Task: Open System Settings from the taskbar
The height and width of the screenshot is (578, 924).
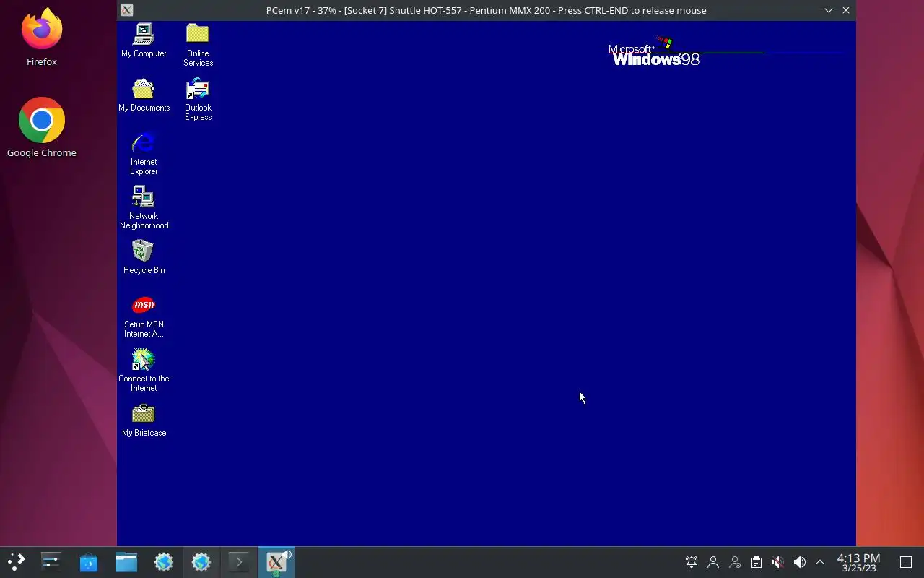Action: click(x=51, y=562)
